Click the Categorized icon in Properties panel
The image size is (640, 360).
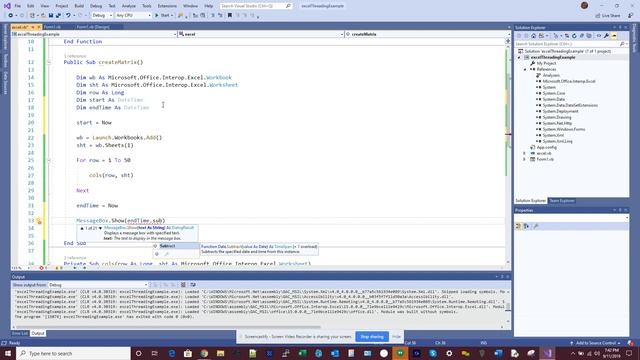pos(518,226)
